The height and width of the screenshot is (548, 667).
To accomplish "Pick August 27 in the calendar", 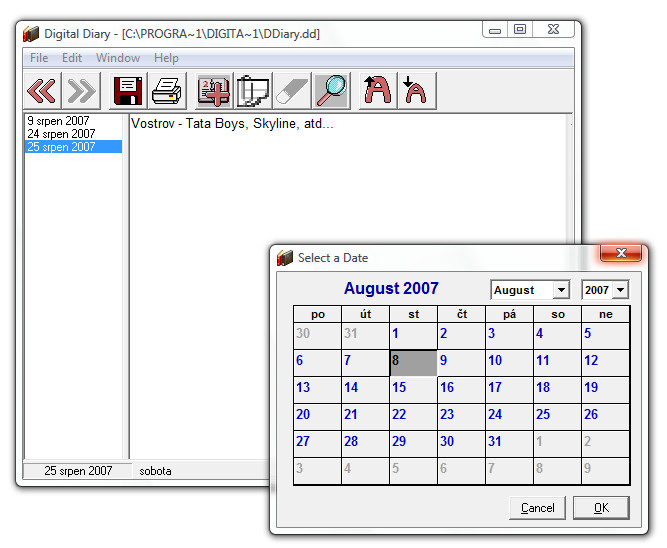I will tap(317, 444).
